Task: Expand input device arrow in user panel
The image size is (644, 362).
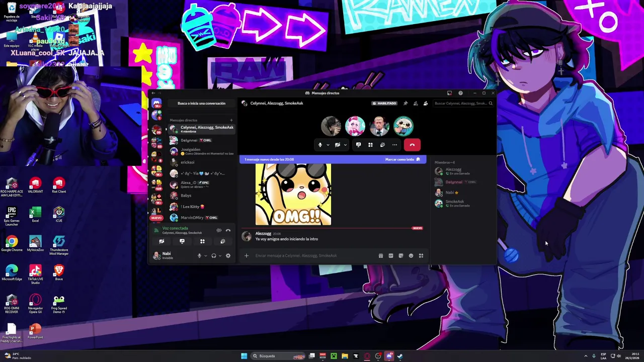Action: [x=205, y=255]
